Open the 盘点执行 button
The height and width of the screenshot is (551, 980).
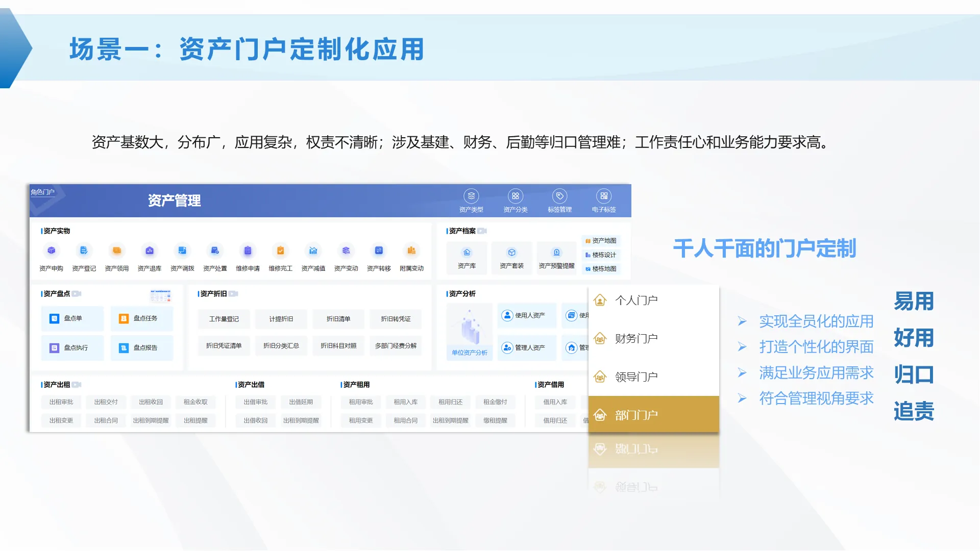(72, 348)
